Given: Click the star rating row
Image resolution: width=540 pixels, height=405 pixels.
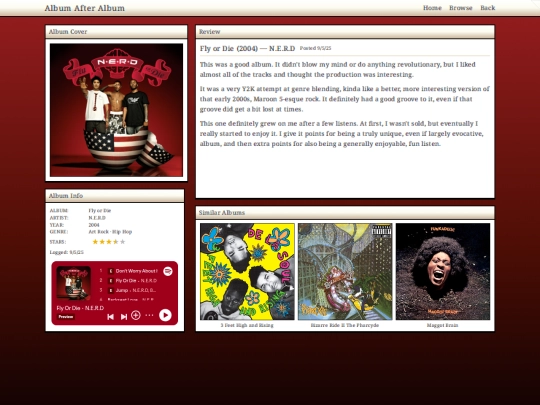Looking at the screenshot, I should [109, 242].
